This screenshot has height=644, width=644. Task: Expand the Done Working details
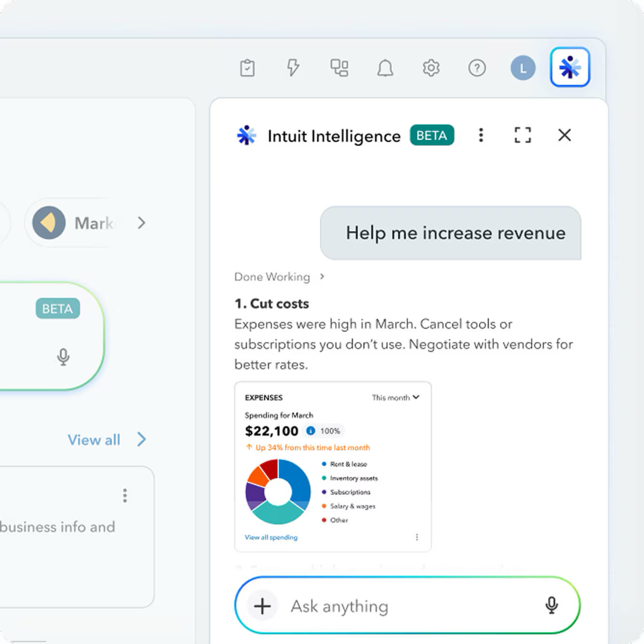tap(280, 277)
